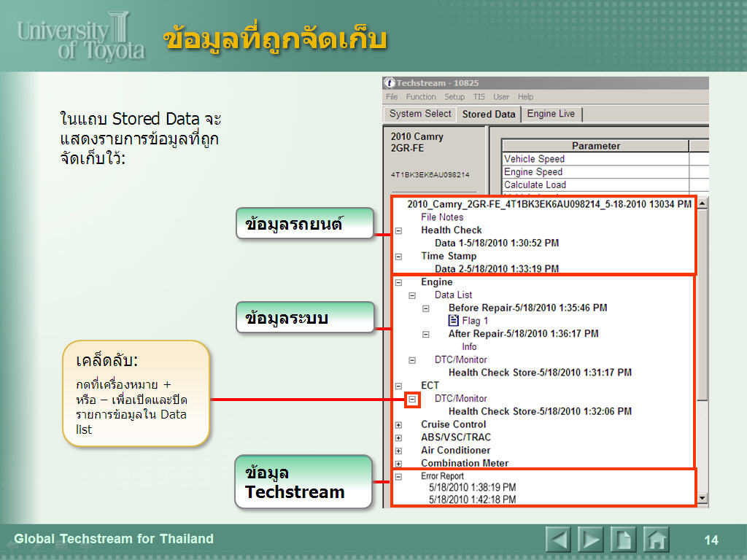Viewport: 747px width, 560px height.
Task: Switch to Engine Live tab
Action: (551, 114)
